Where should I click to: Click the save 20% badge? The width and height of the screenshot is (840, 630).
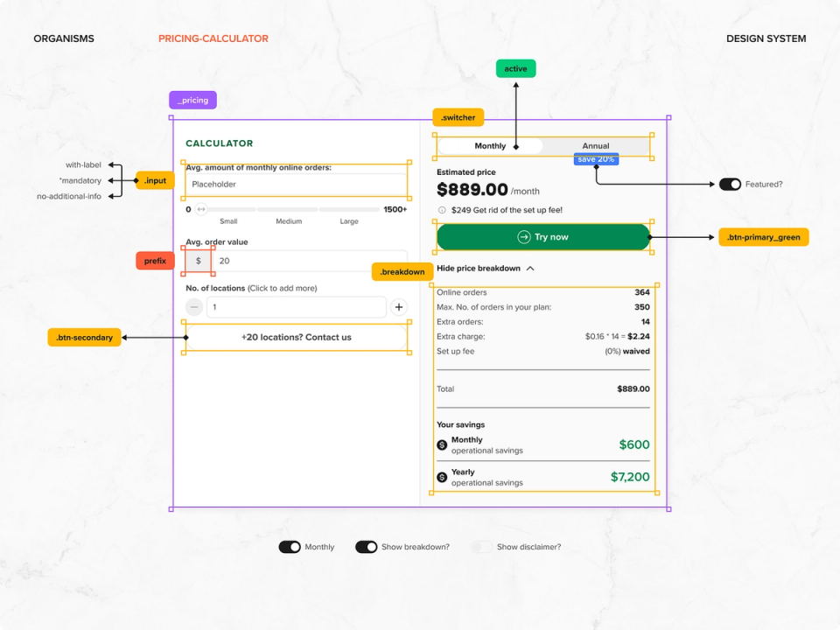click(x=594, y=158)
